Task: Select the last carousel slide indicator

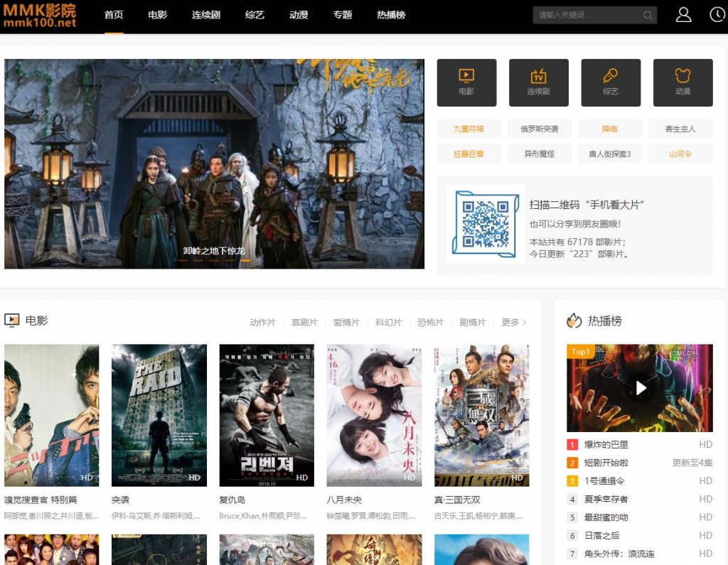Action: (x=245, y=261)
